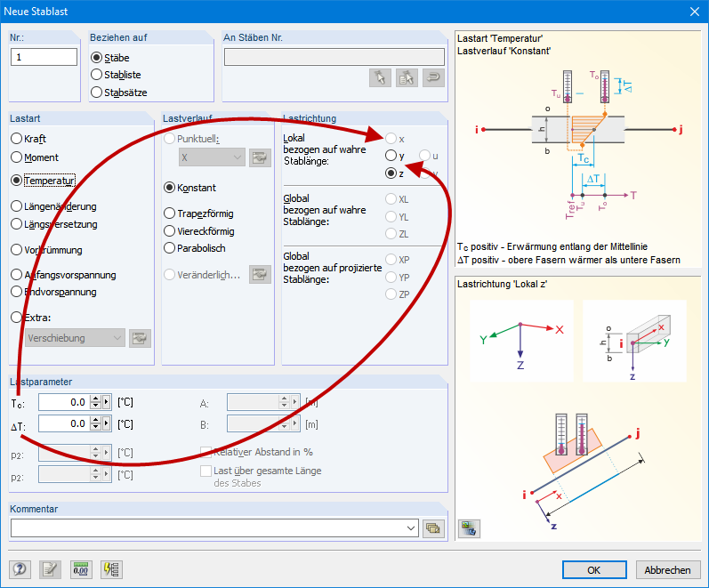Close the Neue Stablast dialog
This screenshot has width=709, height=588.
point(695,12)
